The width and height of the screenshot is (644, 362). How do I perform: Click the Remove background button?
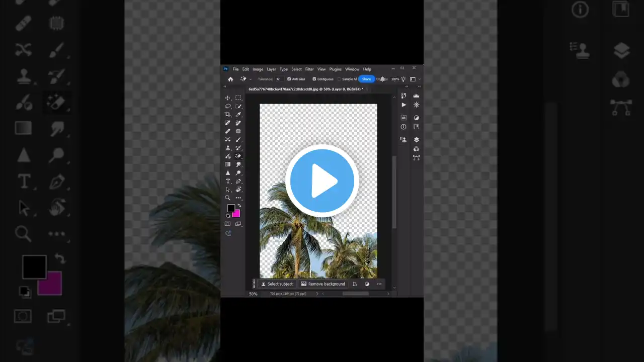[x=323, y=284]
